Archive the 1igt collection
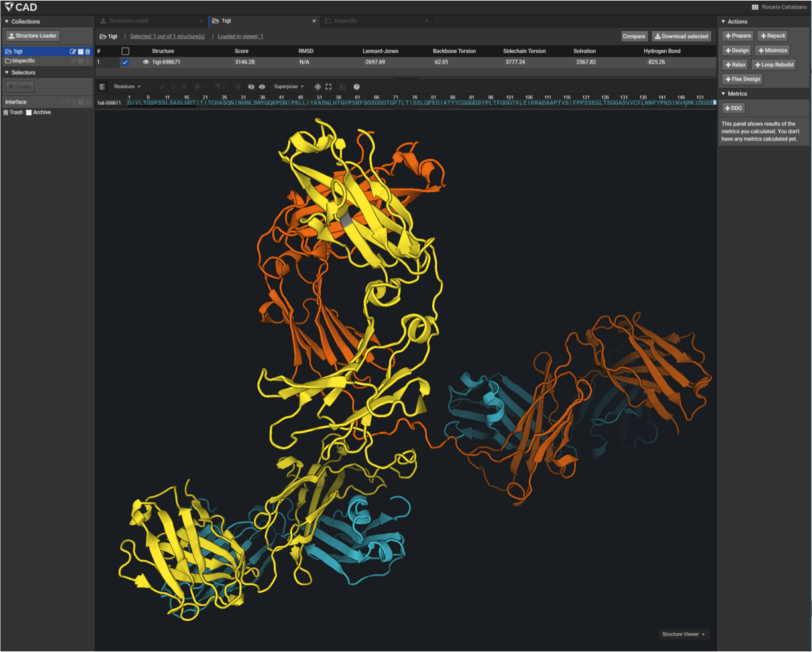 (80, 52)
